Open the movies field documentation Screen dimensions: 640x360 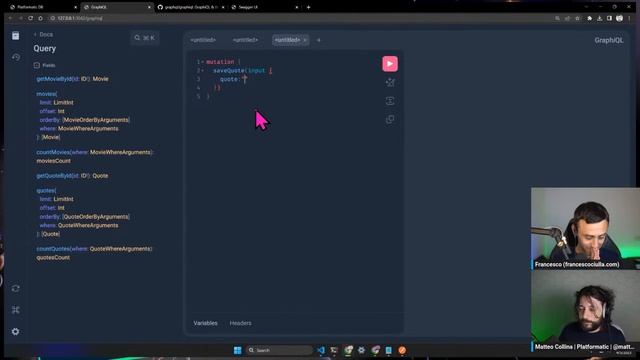pos(46,94)
